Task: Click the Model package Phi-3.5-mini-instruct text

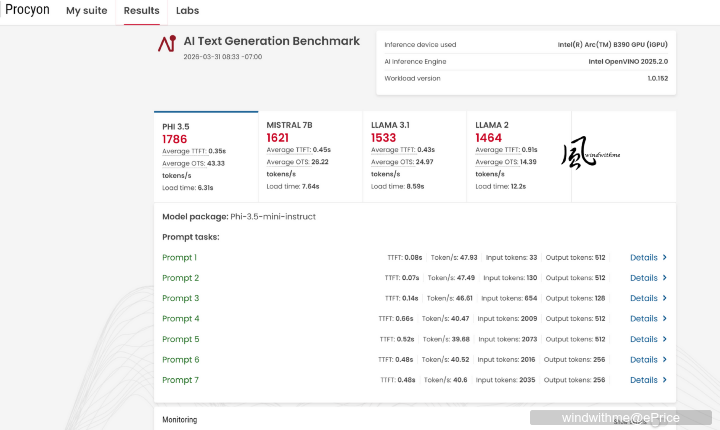Action: tap(239, 217)
